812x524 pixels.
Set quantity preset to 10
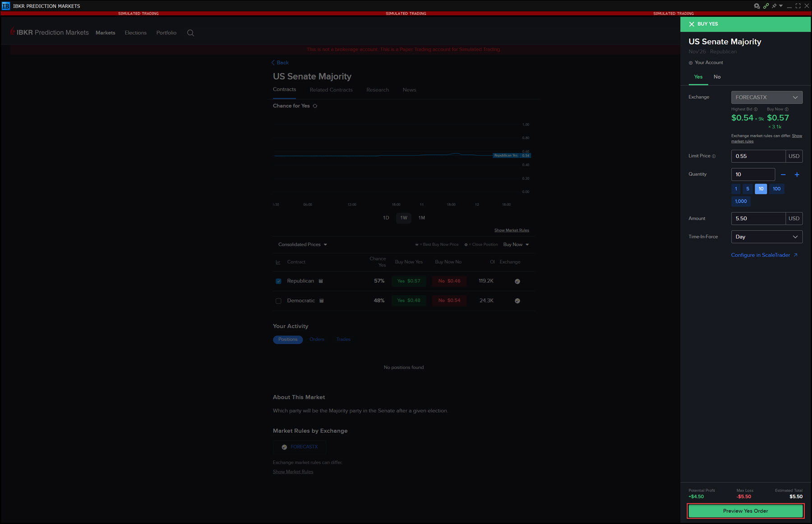coord(761,189)
